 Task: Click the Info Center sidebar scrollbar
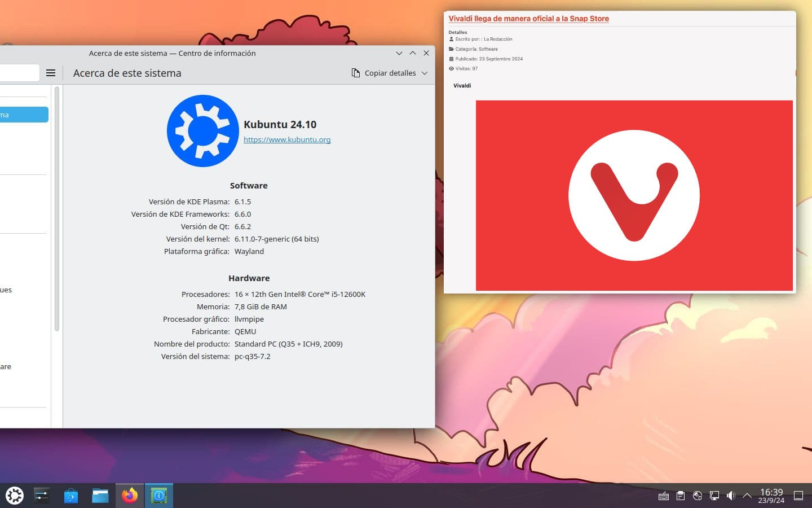57,209
